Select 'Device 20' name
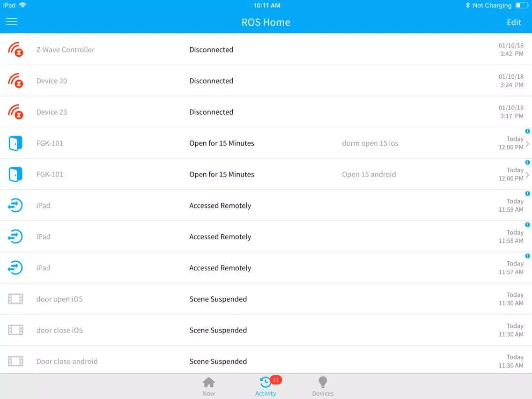Viewport: 532px width, 399px height. (x=52, y=81)
